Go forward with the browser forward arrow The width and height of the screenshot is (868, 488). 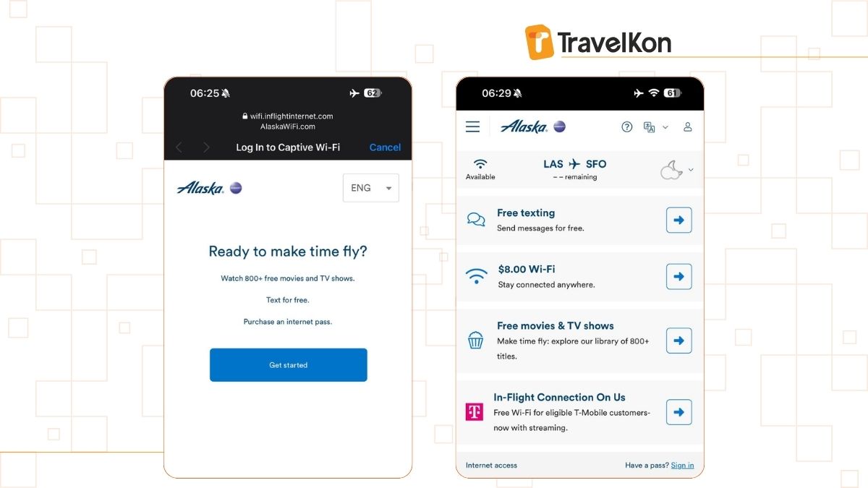point(206,147)
